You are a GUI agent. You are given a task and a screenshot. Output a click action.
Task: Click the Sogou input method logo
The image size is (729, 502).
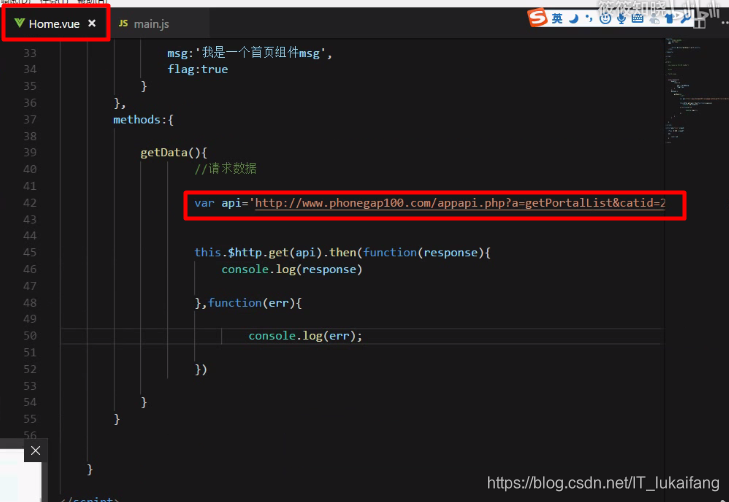(x=537, y=18)
